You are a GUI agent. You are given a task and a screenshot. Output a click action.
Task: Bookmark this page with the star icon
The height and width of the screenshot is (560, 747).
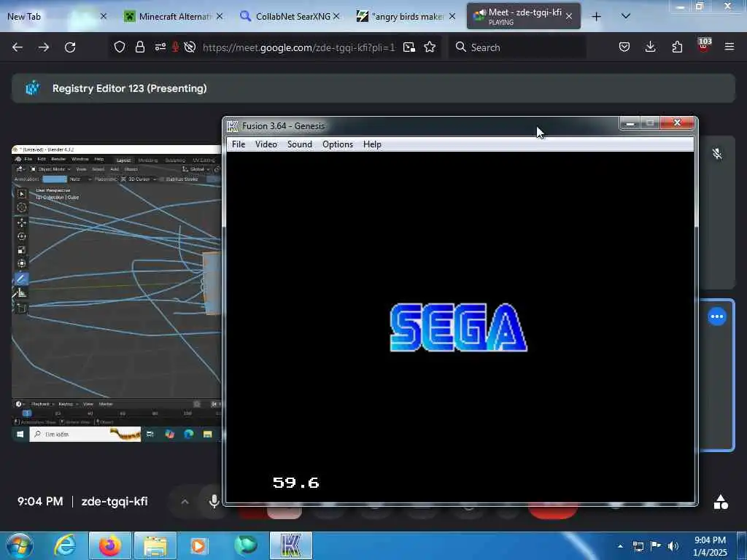tap(430, 47)
